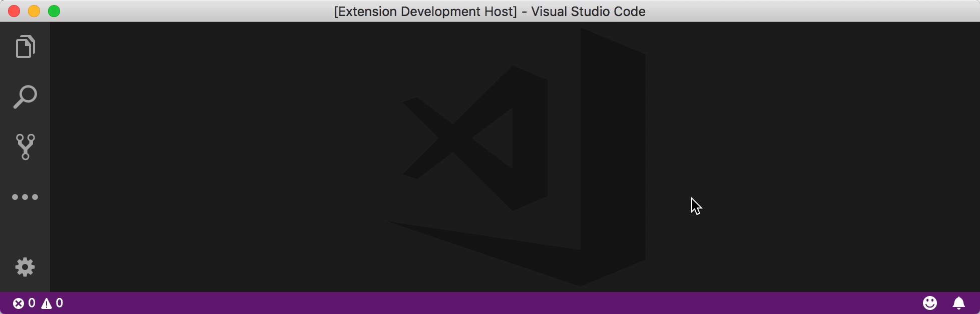Open the Manage gear menu
Image resolution: width=980 pixels, height=314 pixels.
pos(25,267)
